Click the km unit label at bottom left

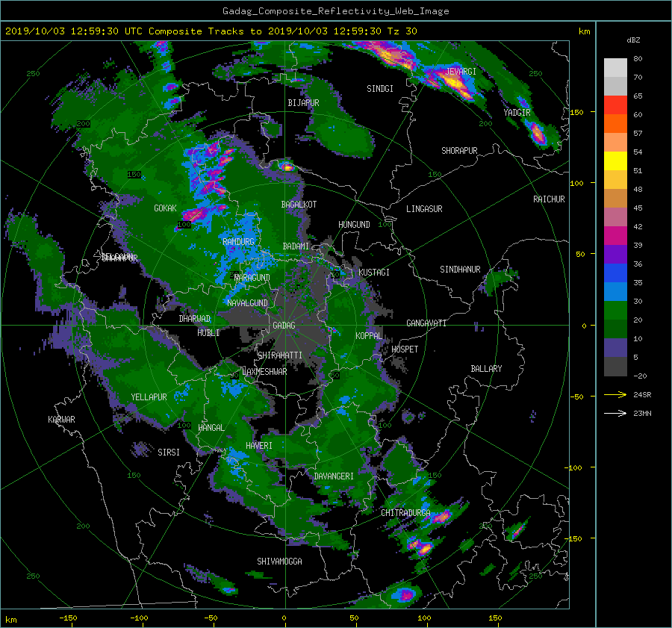point(10,620)
